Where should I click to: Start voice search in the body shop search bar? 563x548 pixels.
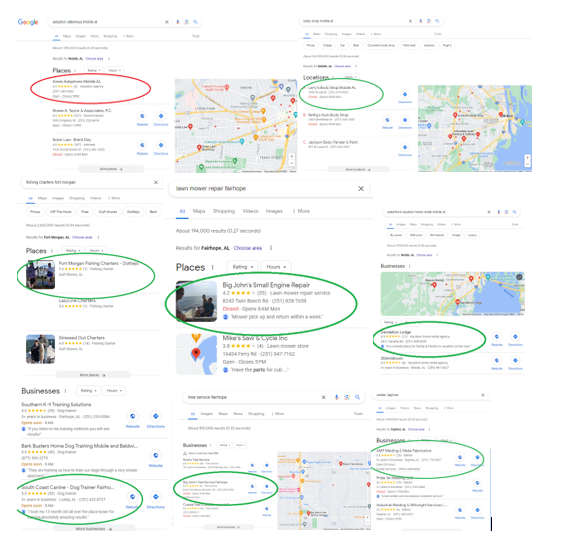point(420,21)
